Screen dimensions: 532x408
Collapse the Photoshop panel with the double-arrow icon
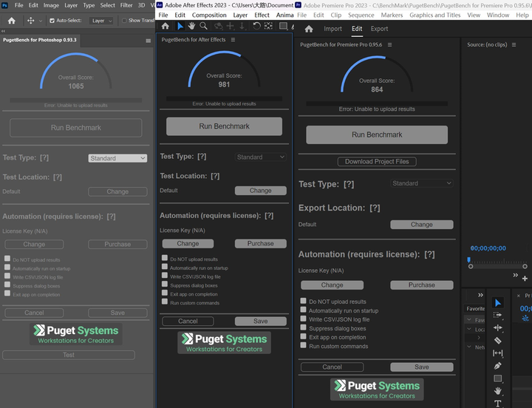(3, 31)
